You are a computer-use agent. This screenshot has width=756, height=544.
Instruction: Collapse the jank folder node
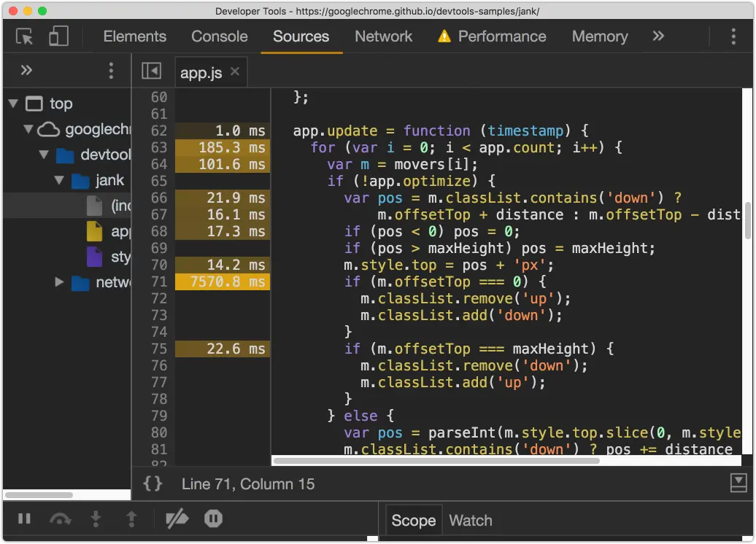(x=59, y=179)
